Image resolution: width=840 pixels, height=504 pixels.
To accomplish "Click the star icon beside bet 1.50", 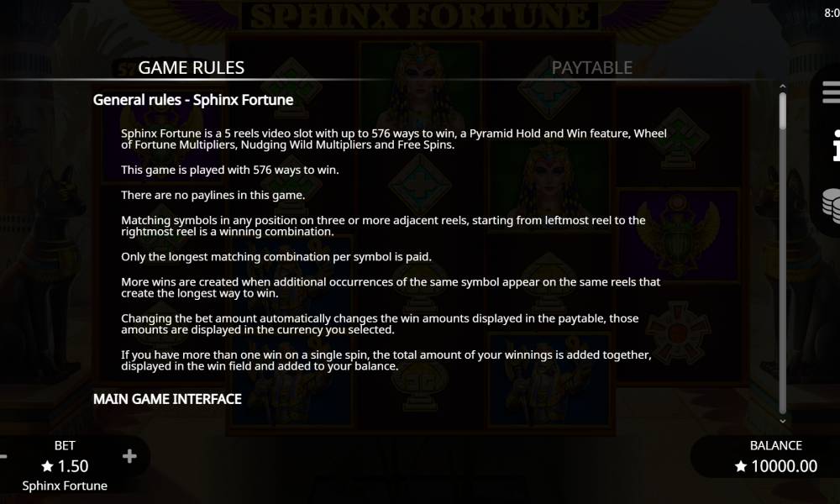I will (47, 466).
